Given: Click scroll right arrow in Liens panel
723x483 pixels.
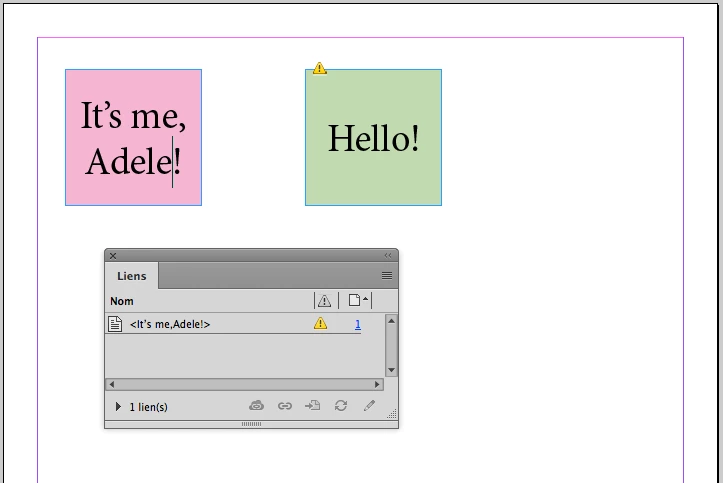Looking at the screenshot, I should point(377,384).
